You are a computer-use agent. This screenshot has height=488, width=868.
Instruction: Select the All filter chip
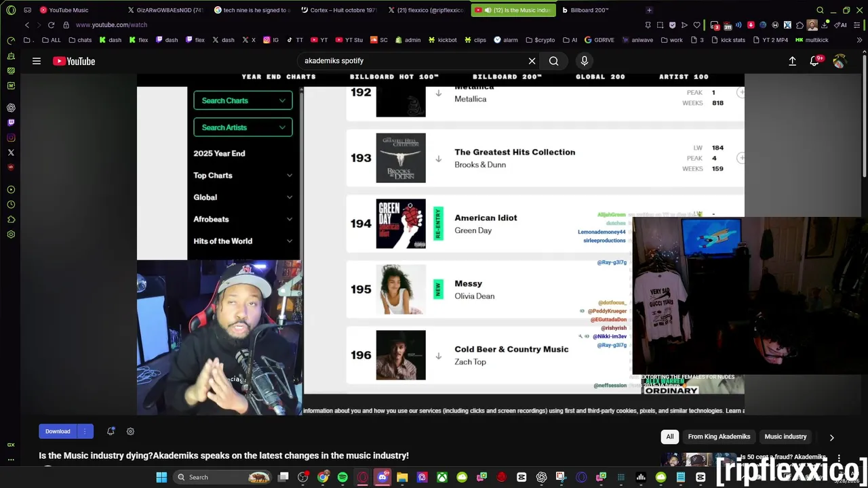point(670,436)
